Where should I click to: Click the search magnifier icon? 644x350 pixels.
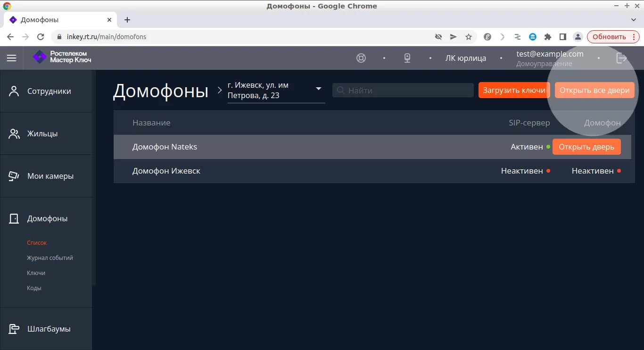click(341, 90)
